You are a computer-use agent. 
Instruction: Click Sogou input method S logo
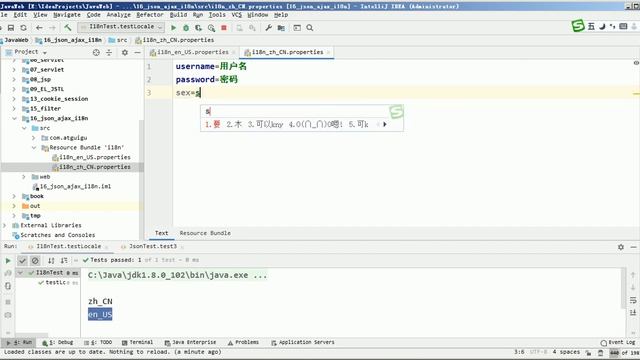pyautogui.click(x=578, y=26)
